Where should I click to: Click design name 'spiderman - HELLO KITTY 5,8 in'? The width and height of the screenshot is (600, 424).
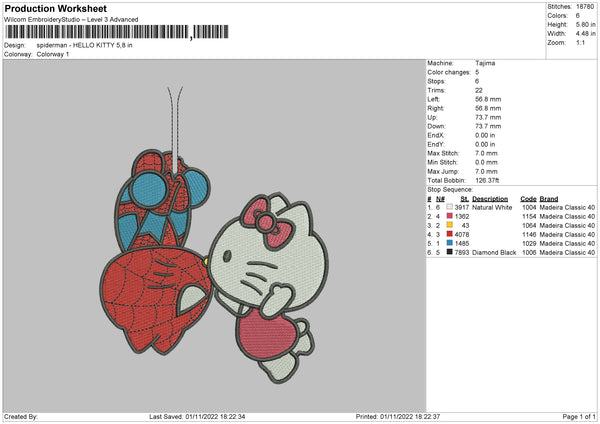[x=85, y=45]
